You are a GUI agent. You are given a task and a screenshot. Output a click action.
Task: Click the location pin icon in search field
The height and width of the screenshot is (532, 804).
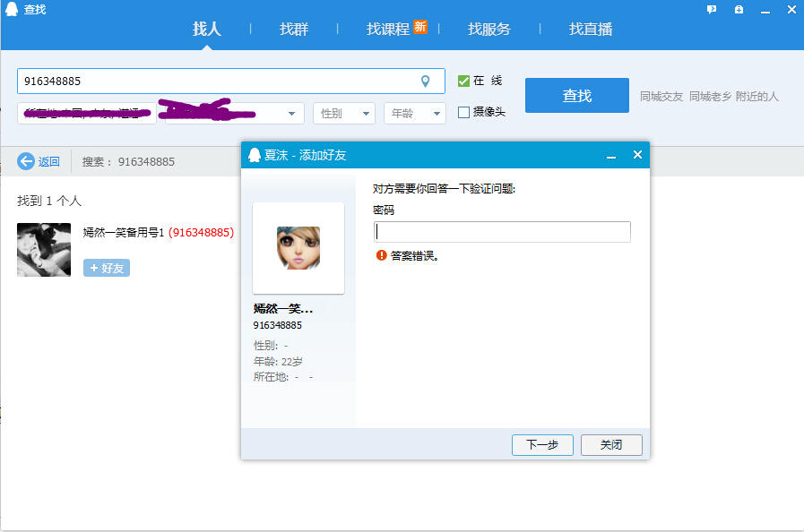425,81
